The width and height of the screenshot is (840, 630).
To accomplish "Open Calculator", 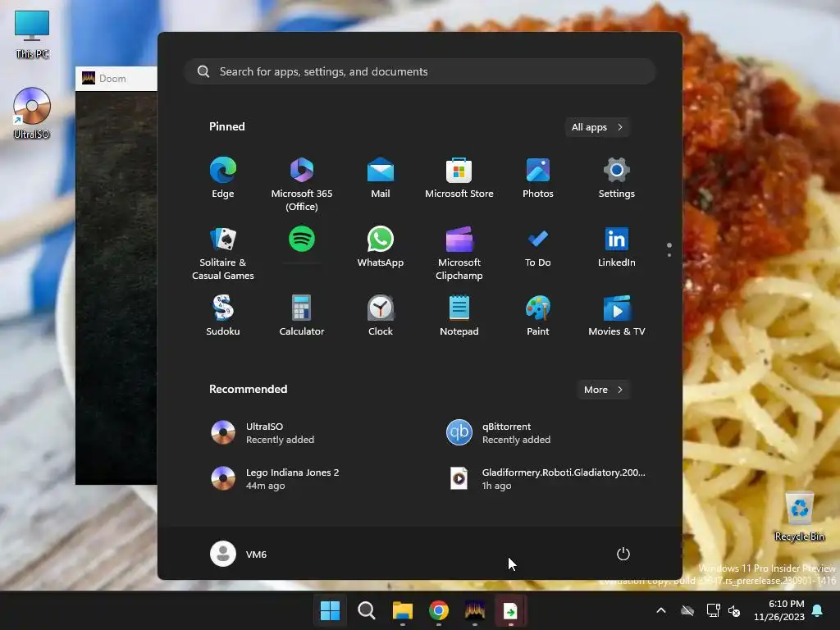I will click(x=302, y=316).
